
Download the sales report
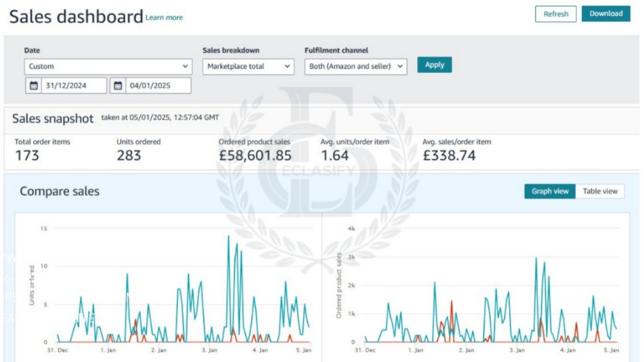pos(606,13)
